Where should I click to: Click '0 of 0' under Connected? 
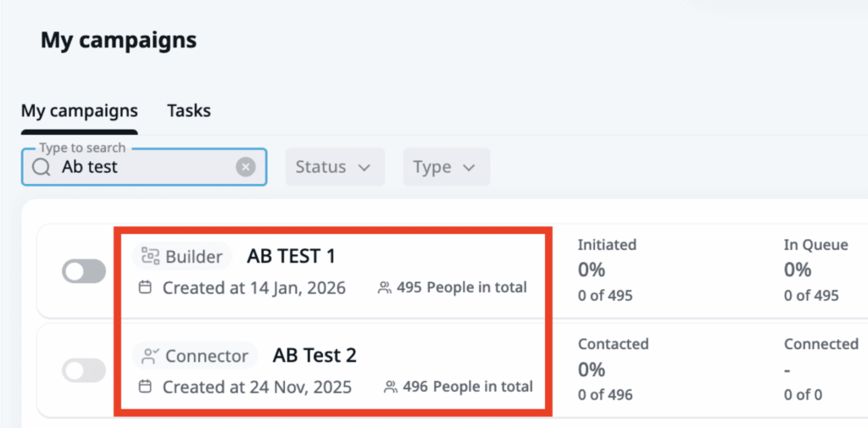tap(803, 395)
